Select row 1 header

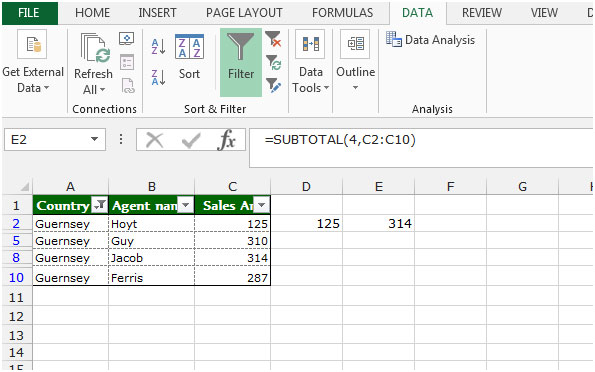[x=16, y=205]
